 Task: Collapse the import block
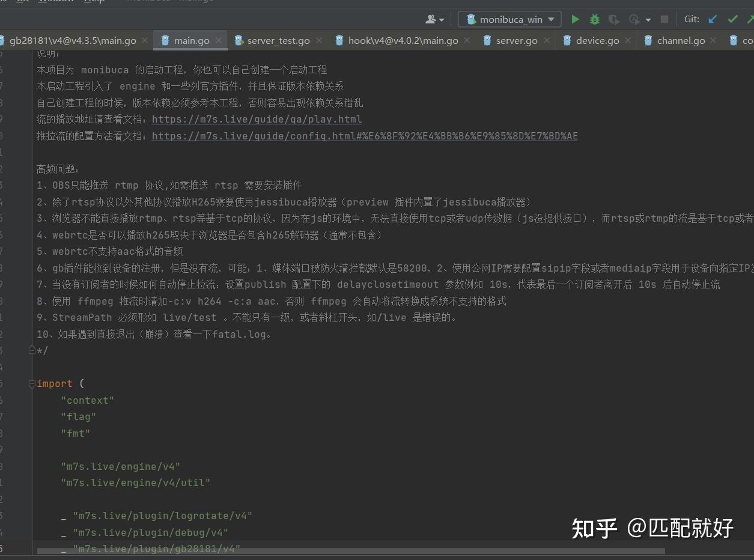click(x=31, y=383)
